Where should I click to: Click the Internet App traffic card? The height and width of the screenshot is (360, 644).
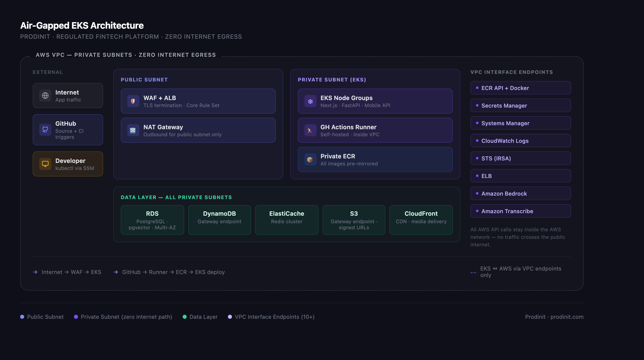pyautogui.click(x=68, y=96)
